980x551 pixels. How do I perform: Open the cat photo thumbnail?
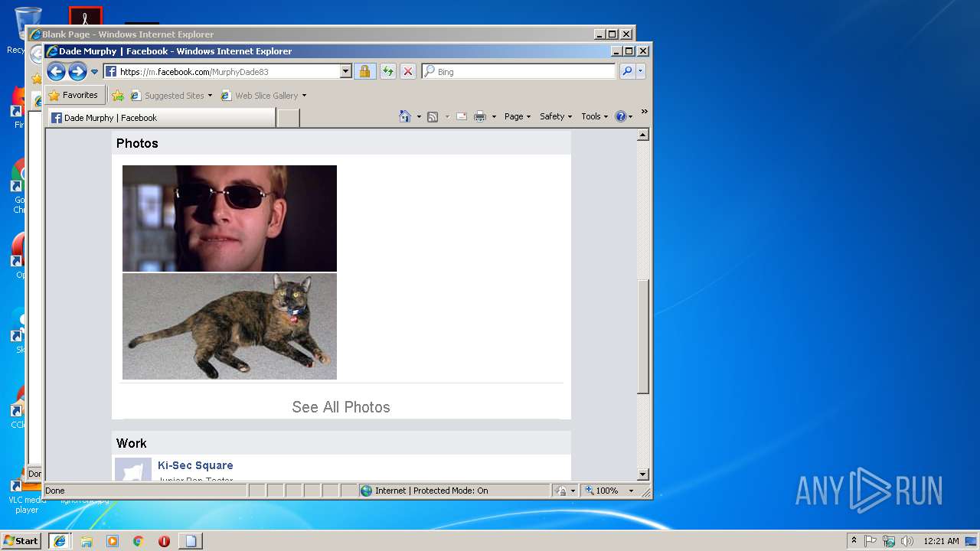[230, 327]
